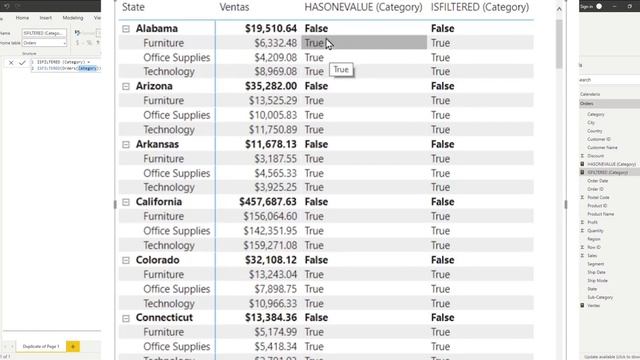Click the Sign in button
The width and height of the screenshot is (640, 360).
[587, 7]
